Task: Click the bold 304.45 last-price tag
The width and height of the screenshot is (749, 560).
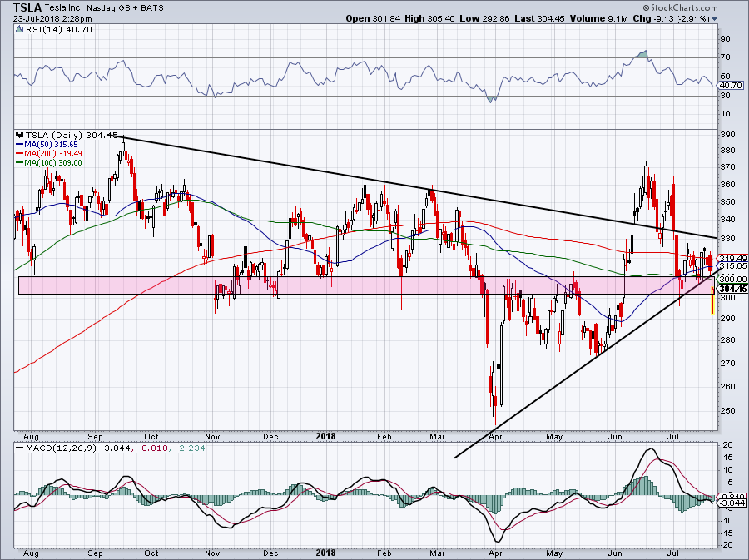Action: pos(732,289)
